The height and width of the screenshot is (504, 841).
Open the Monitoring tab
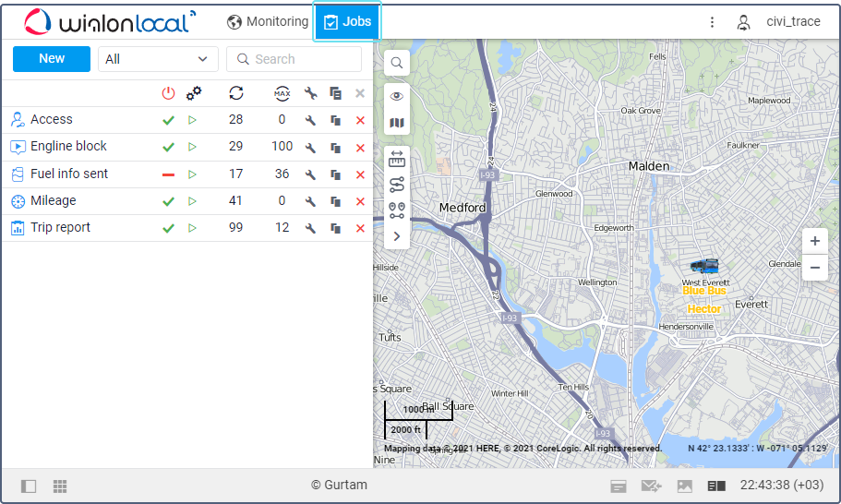pyautogui.click(x=267, y=21)
